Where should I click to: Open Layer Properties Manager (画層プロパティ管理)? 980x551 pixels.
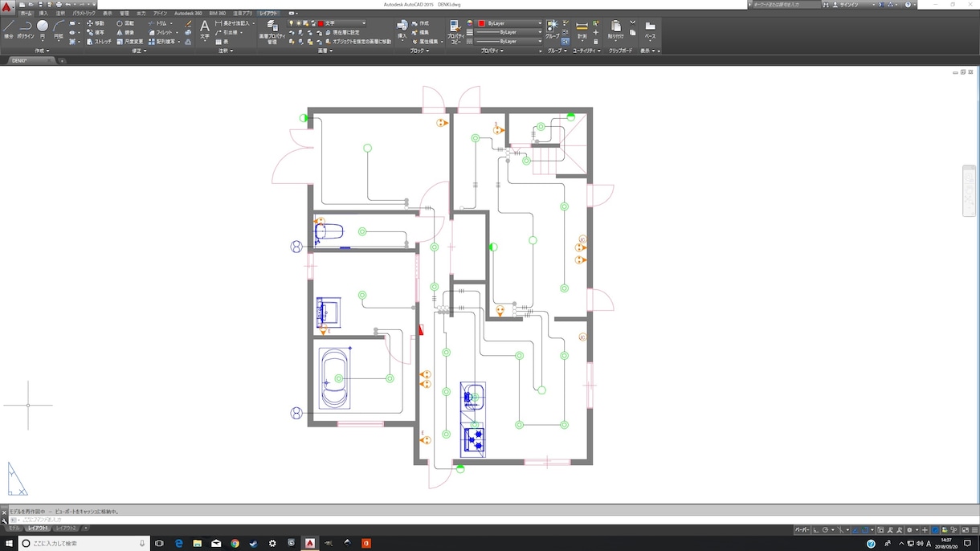pyautogui.click(x=272, y=31)
